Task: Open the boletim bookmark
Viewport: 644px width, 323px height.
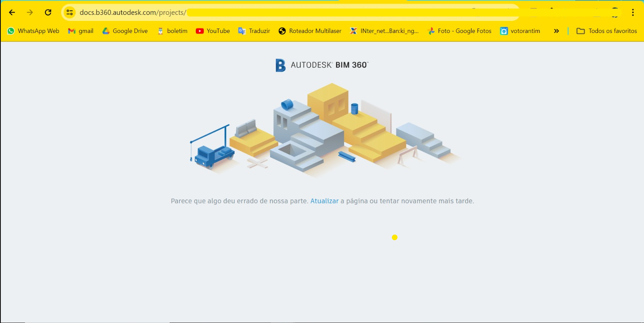Action: coord(172,31)
